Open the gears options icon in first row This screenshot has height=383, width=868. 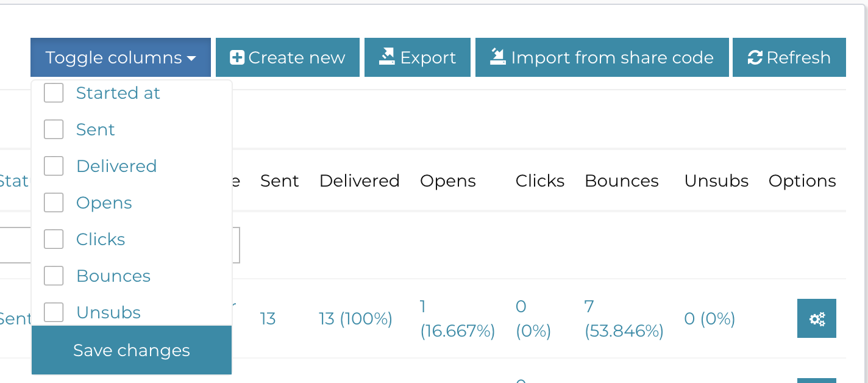pos(817,318)
